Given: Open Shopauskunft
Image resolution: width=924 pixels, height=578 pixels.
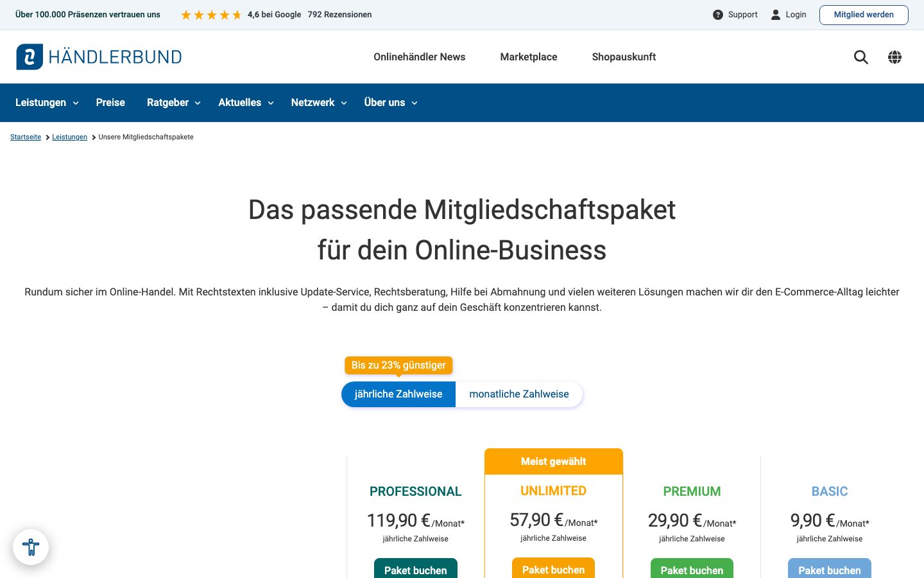Looking at the screenshot, I should coord(624,57).
